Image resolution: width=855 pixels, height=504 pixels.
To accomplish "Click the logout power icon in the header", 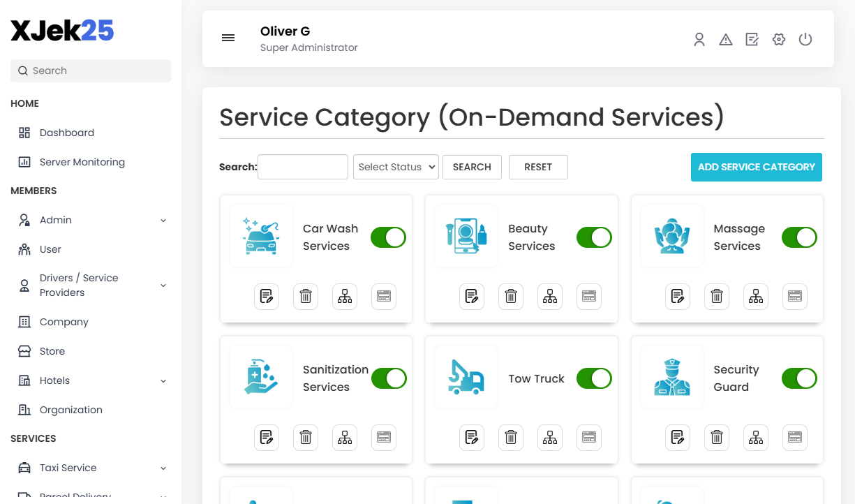I will (x=805, y=39).
